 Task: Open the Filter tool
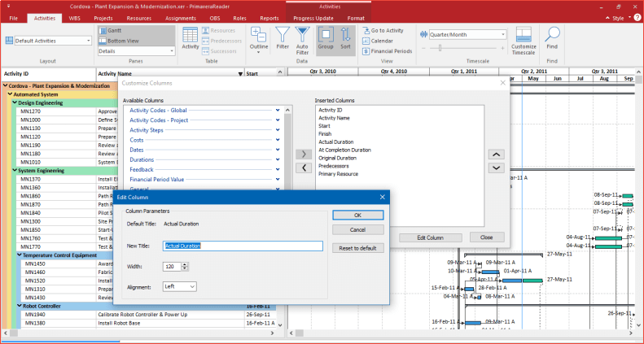(x=283, y=38)
